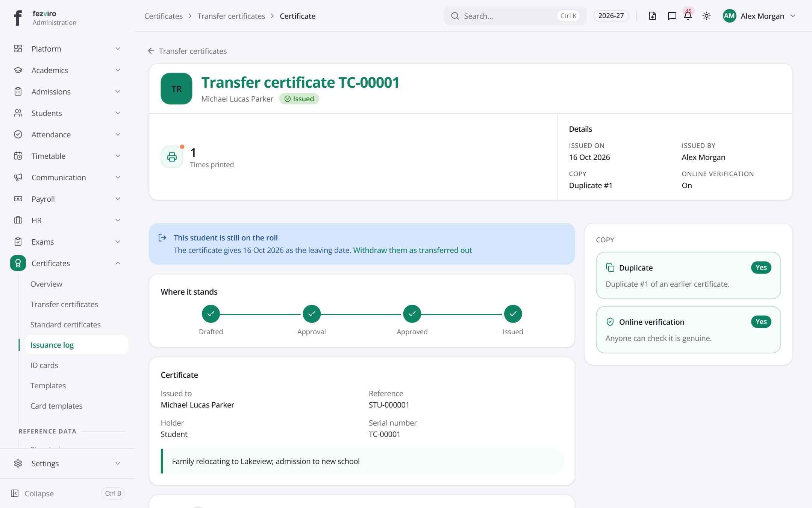Toggle the light/dark theme sun icon

[706, 16]
